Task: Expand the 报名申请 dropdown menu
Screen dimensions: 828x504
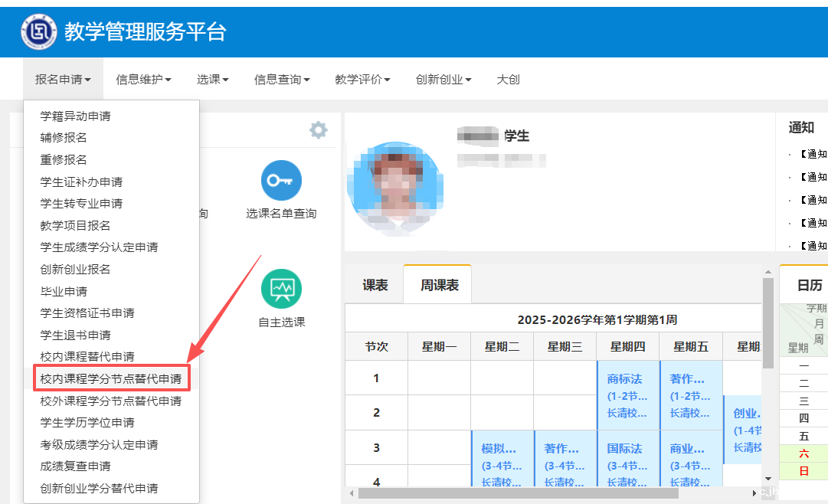Action: click(x=63, y=79)
